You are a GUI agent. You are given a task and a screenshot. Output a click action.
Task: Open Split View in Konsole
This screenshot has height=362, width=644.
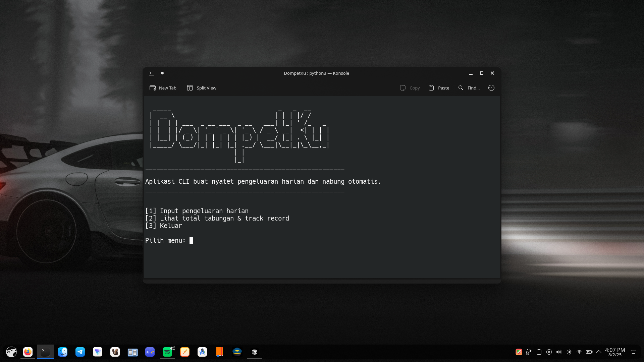coord(202,88)
